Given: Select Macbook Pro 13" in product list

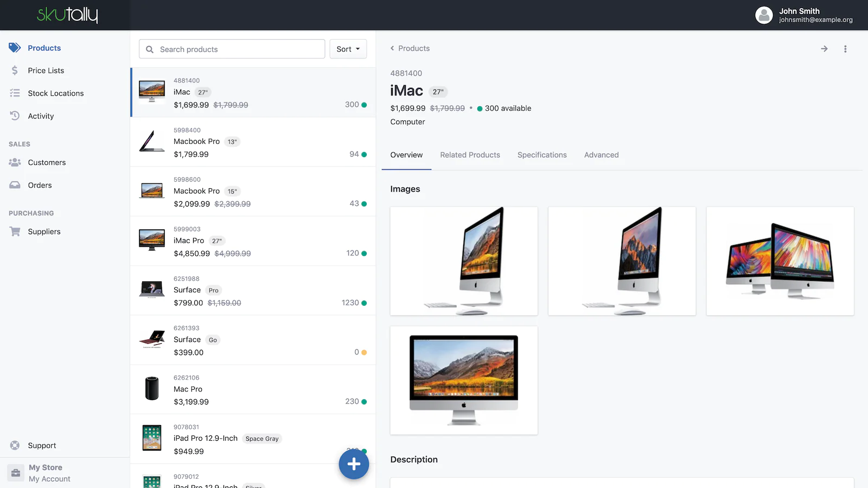Looking at the screenshot, I should click(x=253, y=142).
